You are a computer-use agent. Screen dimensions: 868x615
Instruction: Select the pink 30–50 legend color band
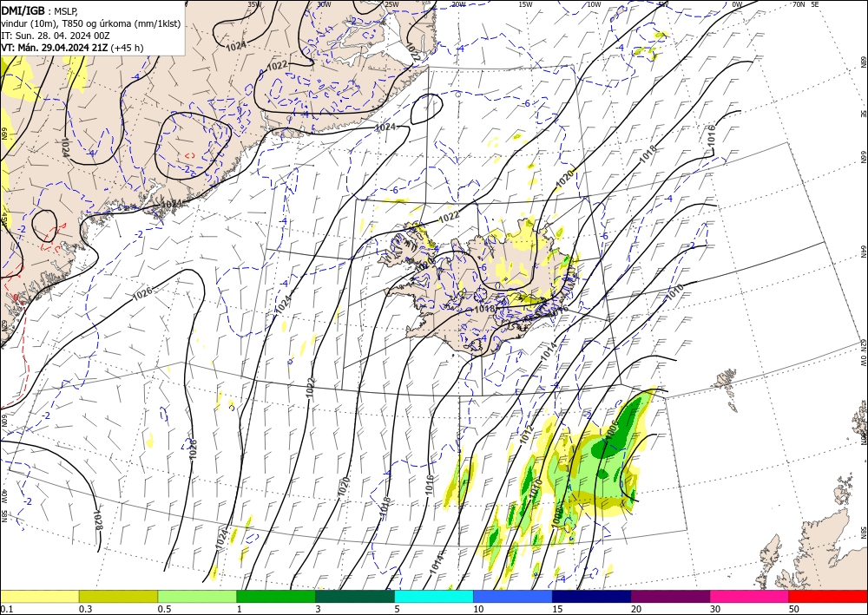pyautogui.click(x=750, y=596)
